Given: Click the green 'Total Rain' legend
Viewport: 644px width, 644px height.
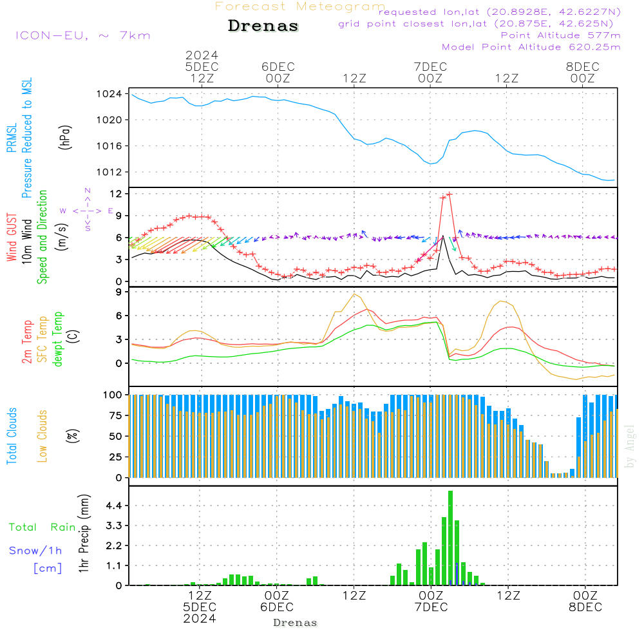Looking at the screenshot, I should click(x=43, y=527).
